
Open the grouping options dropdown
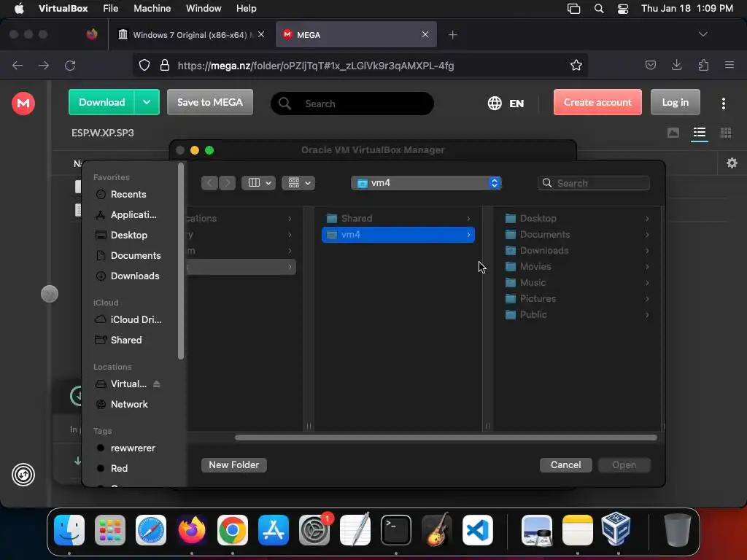point(298,183)
